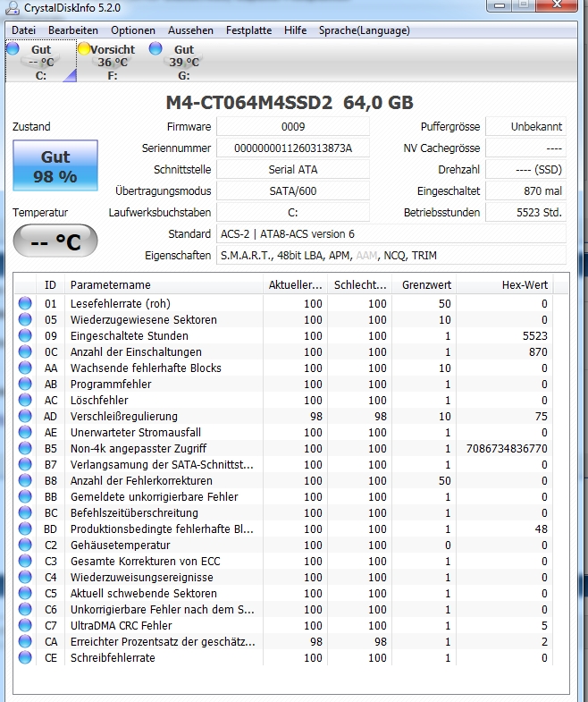Screen dimensions: 588x702
Task: Click the Drehzahl field showing (SSD)
Action: pos(526,170)
